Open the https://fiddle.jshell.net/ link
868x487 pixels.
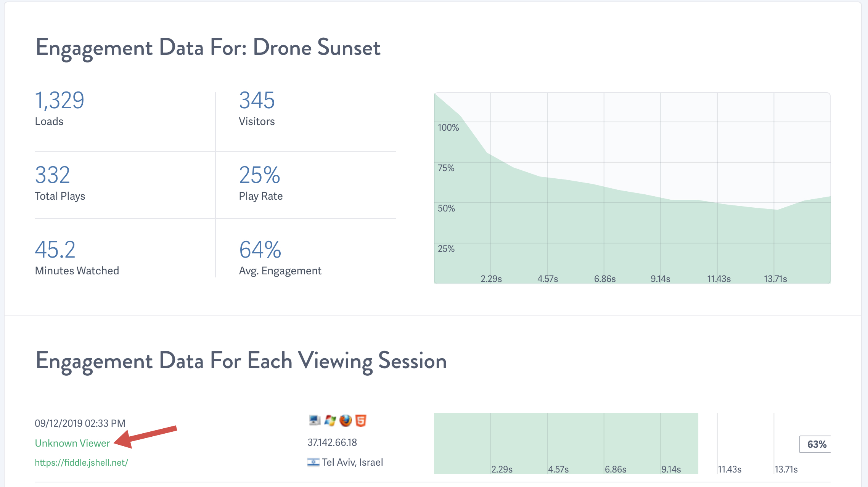(82, 463)
